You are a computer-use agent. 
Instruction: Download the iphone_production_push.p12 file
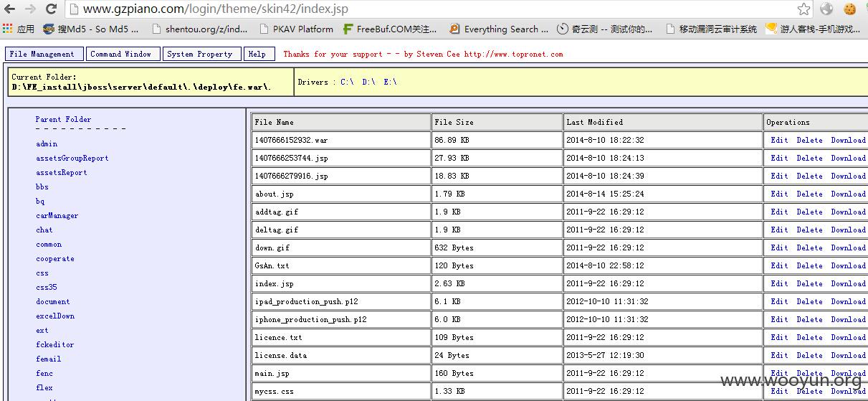coord(848,320)
